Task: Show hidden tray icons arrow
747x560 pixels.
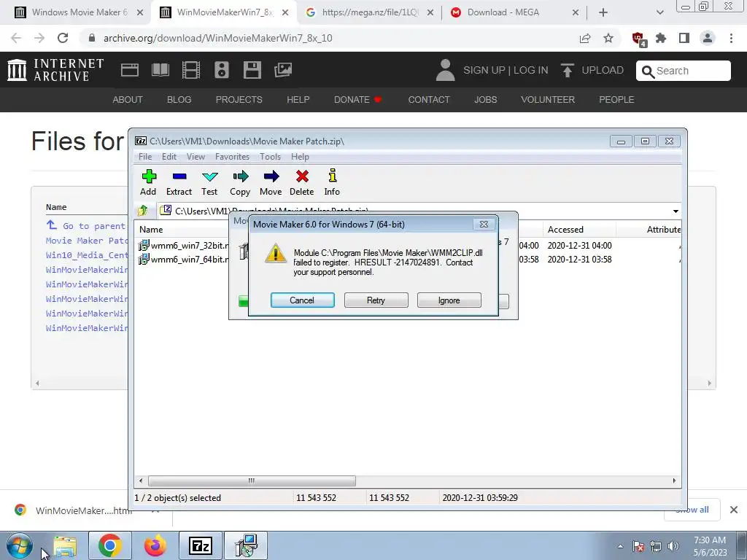Action: click(x=620, y=546)
